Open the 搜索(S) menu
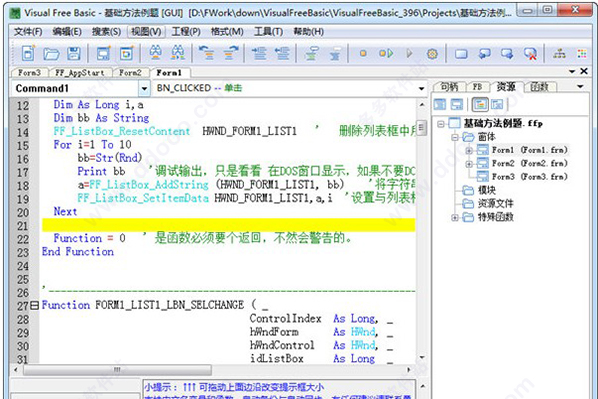Viewport: 598px width, 399px height. point(106,32)
